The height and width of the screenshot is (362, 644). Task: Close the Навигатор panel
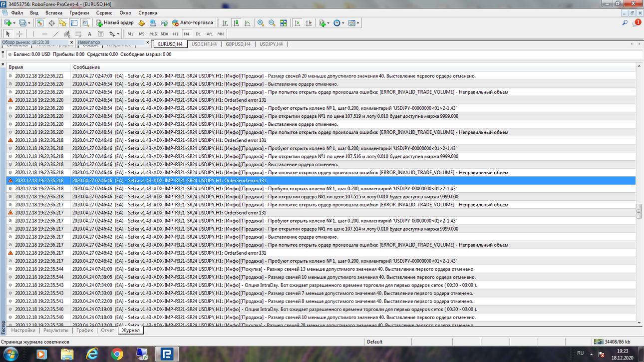(148, 42)
